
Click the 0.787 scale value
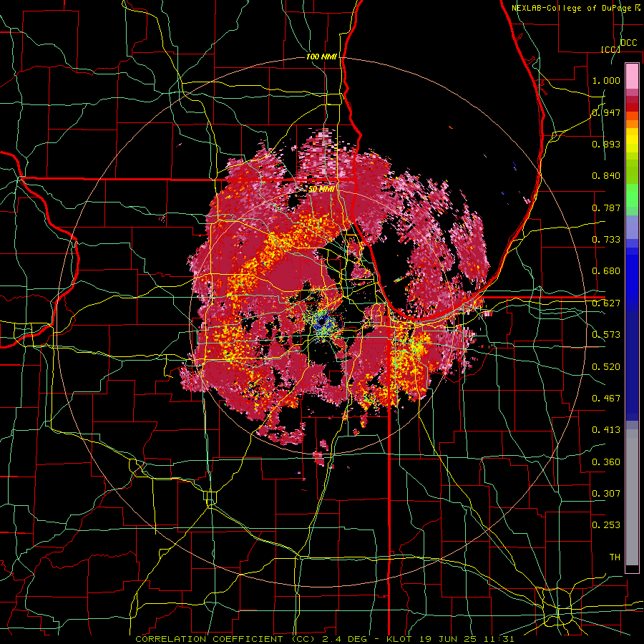point(606,208)
